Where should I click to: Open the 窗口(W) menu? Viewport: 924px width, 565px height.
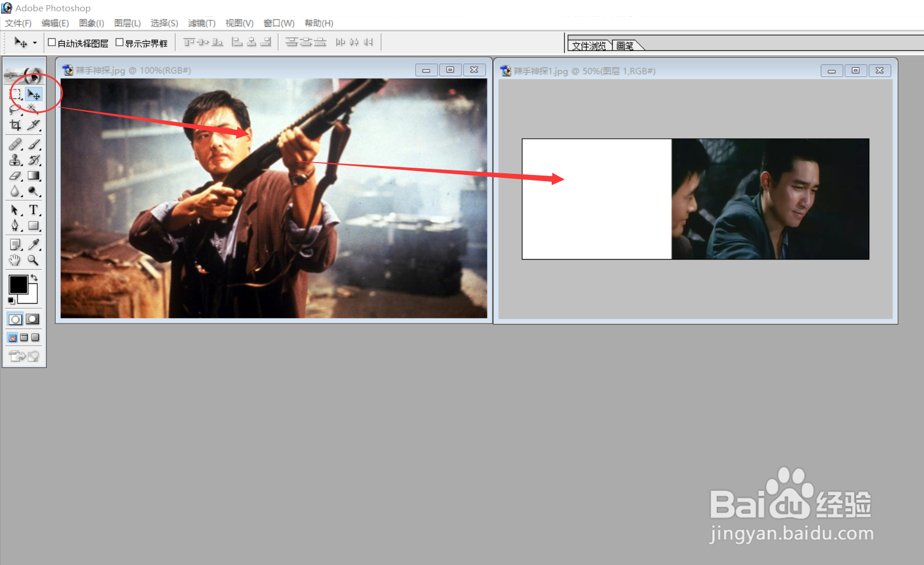279,23
